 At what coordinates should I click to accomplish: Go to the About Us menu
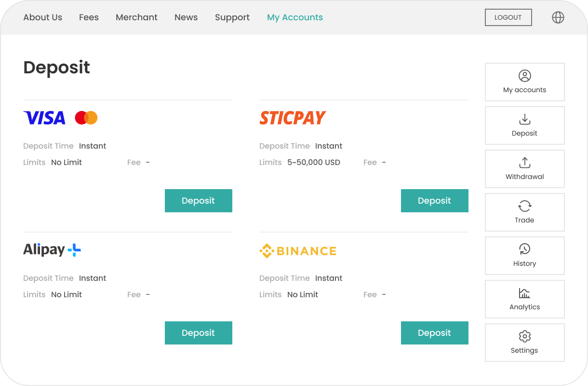43,17
